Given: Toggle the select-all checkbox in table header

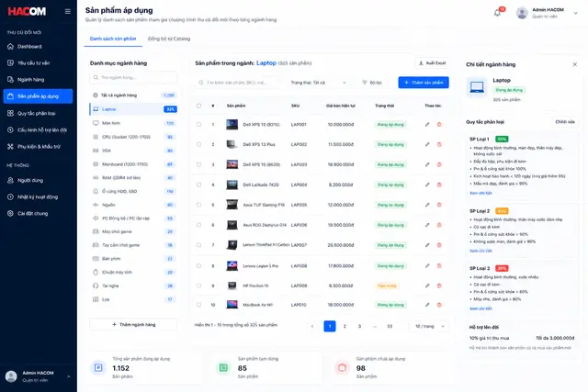Looking at the screenshot, I should pos(198,106).
